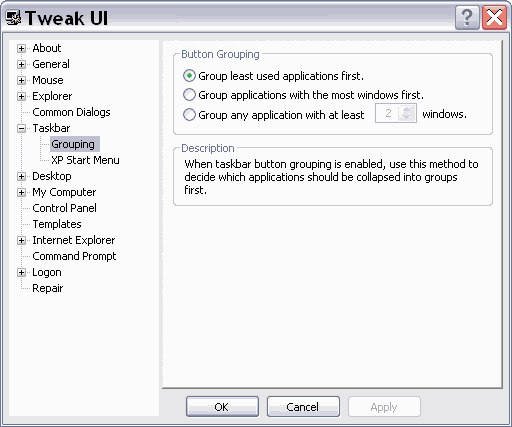This screenshot has height=427, width=512.
Task: Open the context help question mark button
Action: point(467,18)
